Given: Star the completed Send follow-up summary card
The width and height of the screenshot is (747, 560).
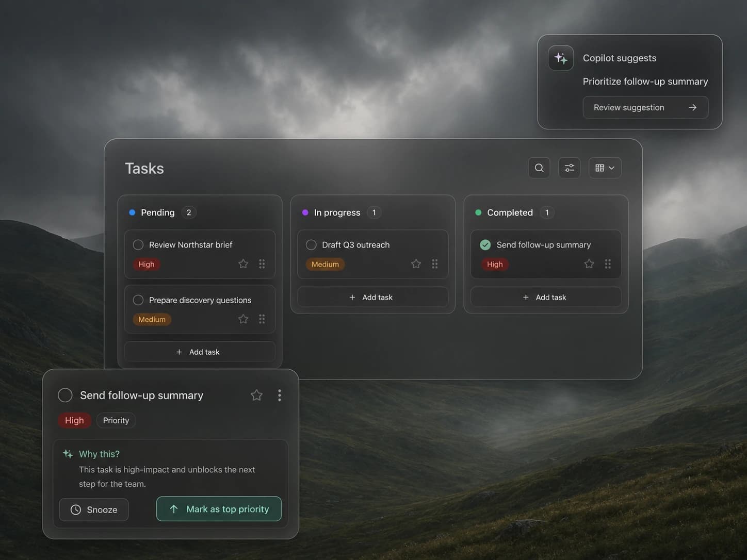Looking at the screenshot, I should tap(589, 264).
